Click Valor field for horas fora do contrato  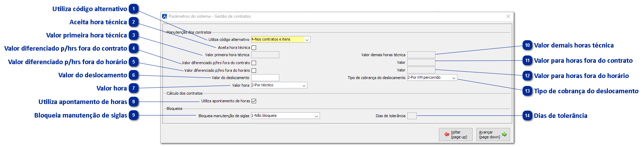(421, 62)
